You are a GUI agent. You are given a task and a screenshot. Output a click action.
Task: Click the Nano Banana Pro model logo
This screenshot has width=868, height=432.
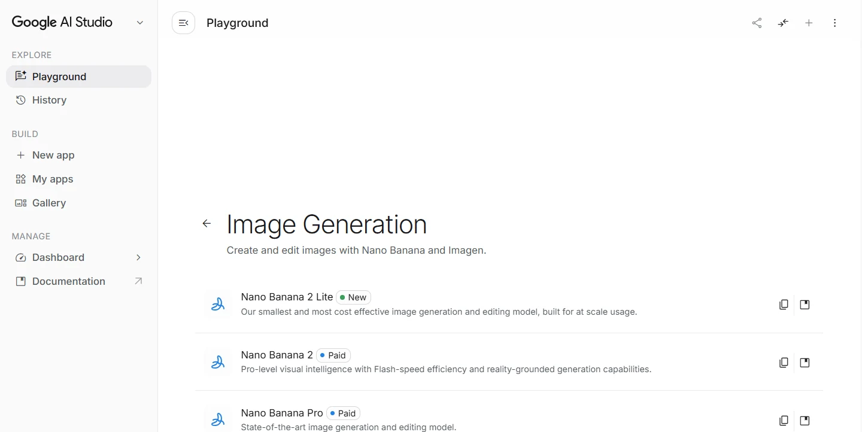click(x=218, y=419)
